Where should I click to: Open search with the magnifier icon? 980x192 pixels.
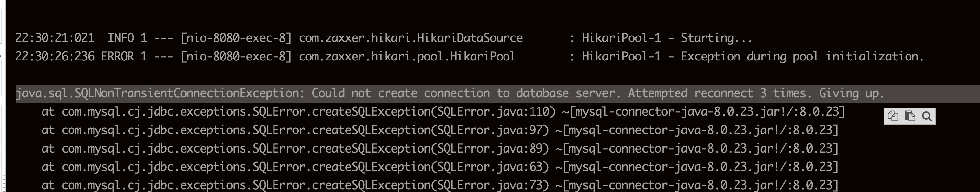click(927, 116)
